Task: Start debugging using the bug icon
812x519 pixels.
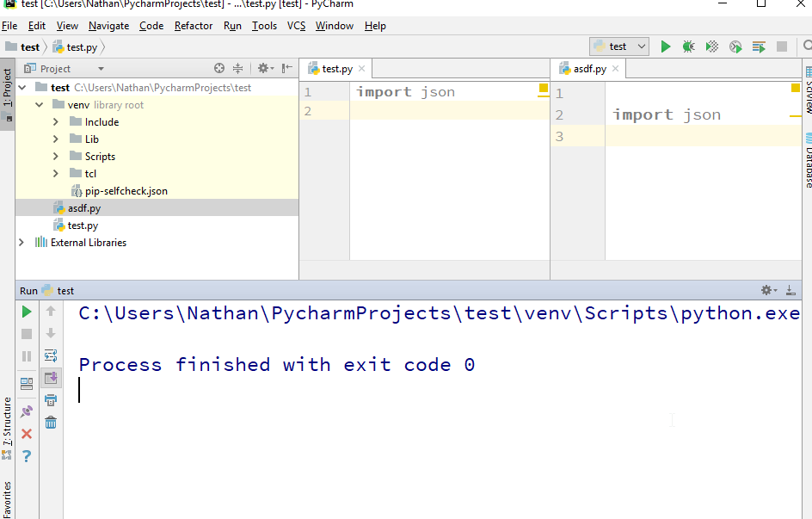Action: [687, 46]
